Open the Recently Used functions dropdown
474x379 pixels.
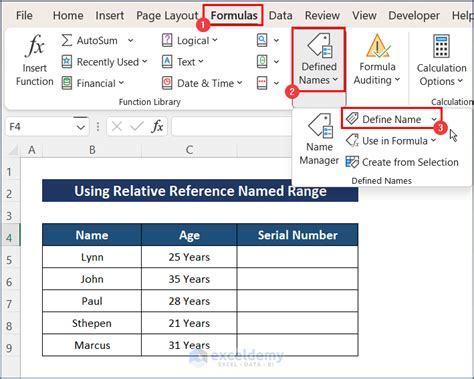[x=104, y=62]
